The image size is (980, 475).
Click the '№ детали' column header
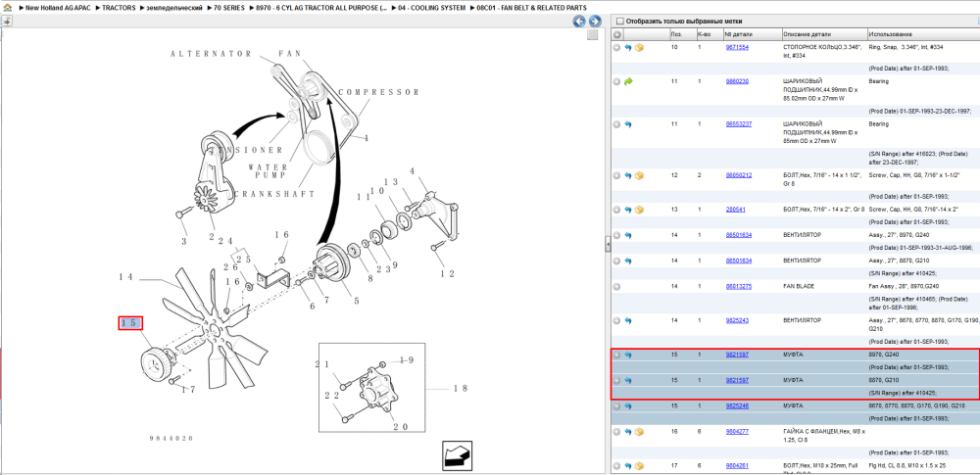coord(752,33)
